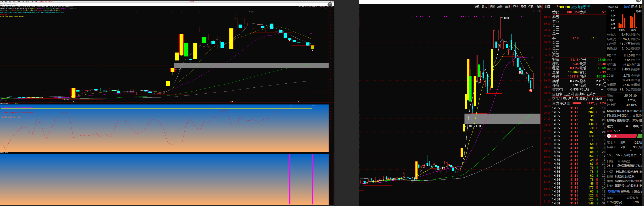Click the 63% bullish sentiment bar
This screenshot has width=644, height=206.
[621, 136]
